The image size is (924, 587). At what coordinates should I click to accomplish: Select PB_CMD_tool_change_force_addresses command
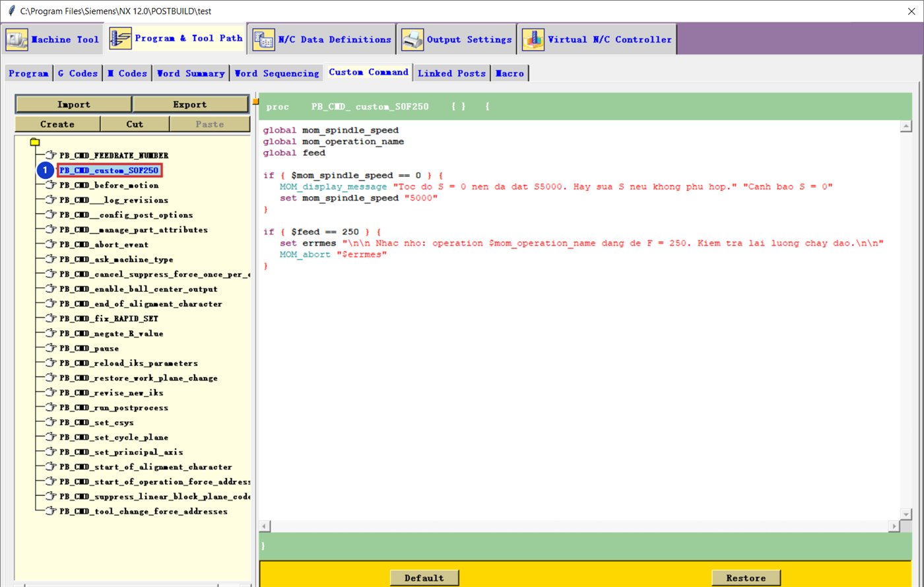point(143,512)
